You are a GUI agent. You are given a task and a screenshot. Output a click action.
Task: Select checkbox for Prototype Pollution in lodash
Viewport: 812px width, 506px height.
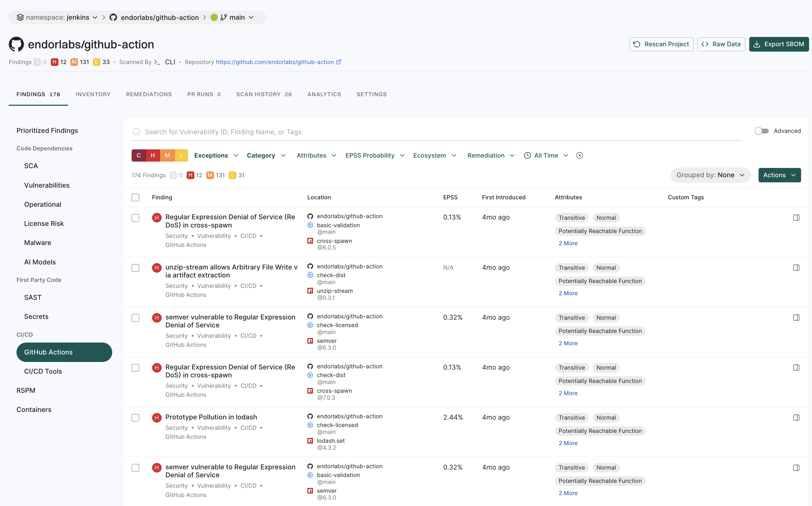click(135, 418)
